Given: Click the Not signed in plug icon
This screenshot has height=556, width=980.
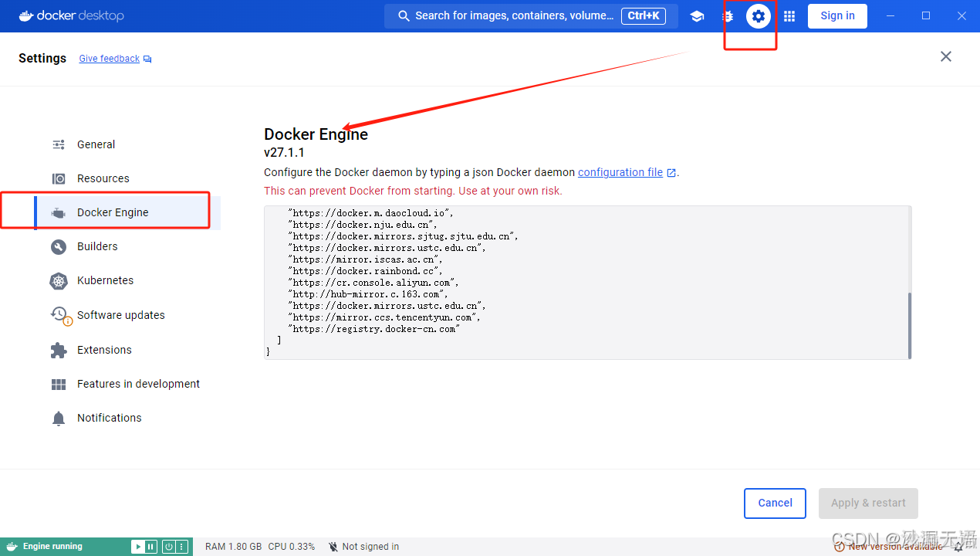Looking at the screenshot, I should (x=333, y=547).
